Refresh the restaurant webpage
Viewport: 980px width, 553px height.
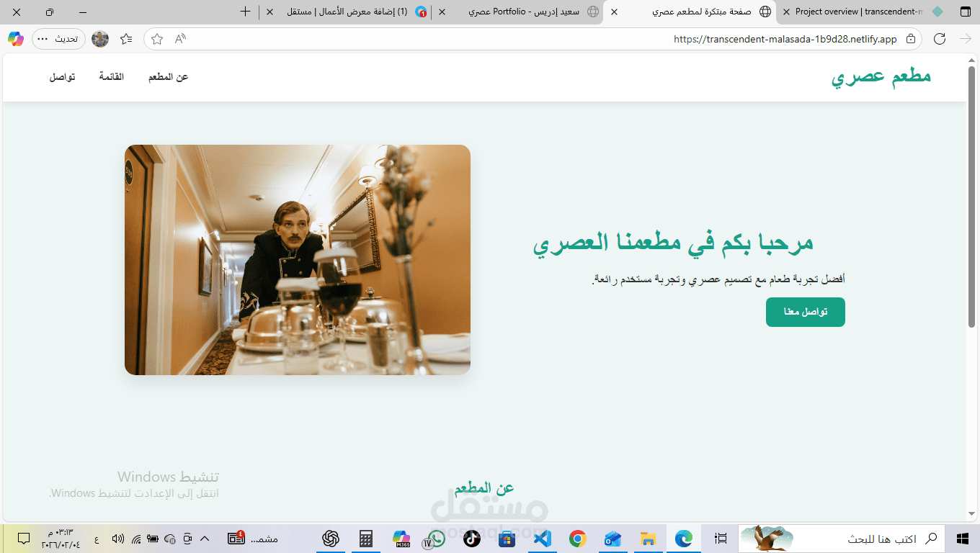coord(939,39)
